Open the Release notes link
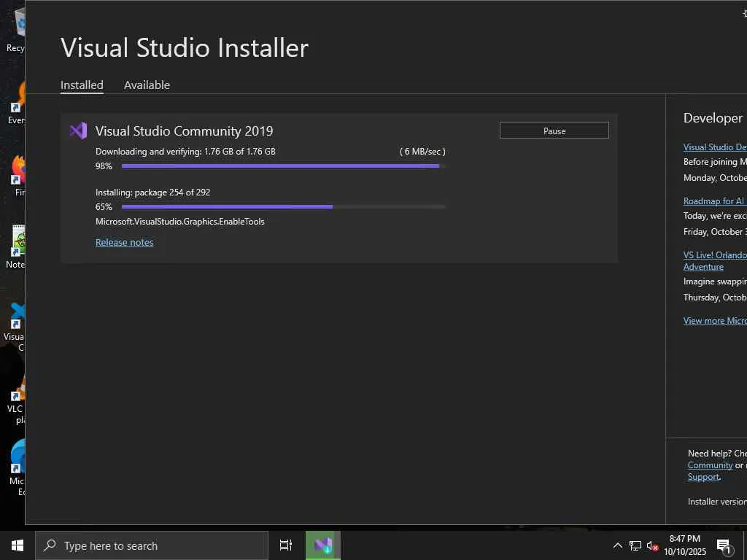Screen dimensions: 747x560 click(124, 242)
